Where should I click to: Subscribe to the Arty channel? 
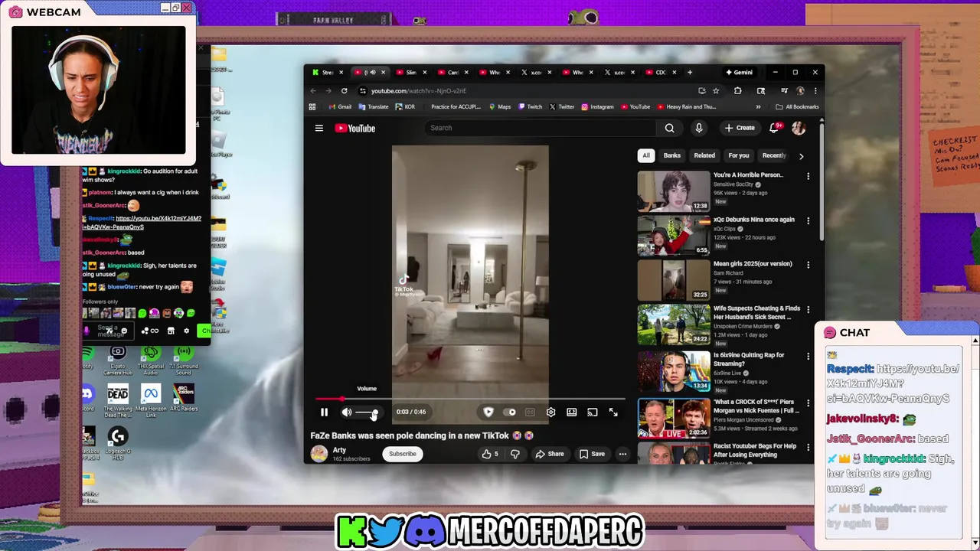click(x=402, y=454)
